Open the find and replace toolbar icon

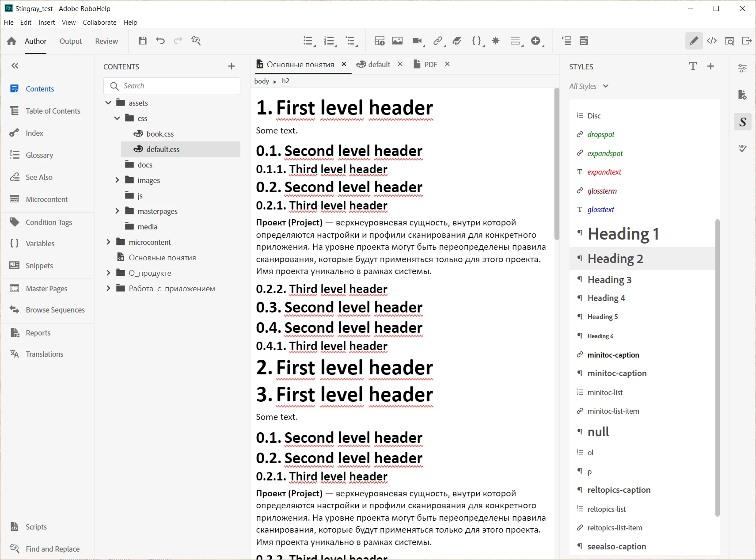pyautogui.click(x=196, y=41)
